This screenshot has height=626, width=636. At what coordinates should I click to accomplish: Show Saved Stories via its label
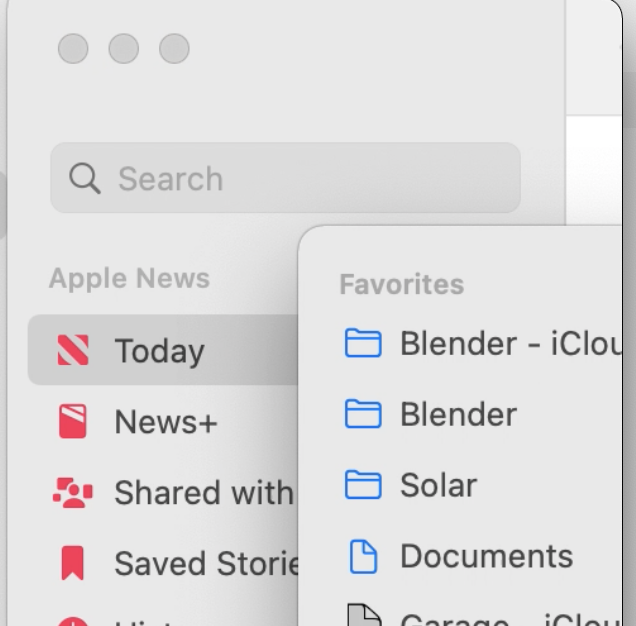[x=206, y=563]
